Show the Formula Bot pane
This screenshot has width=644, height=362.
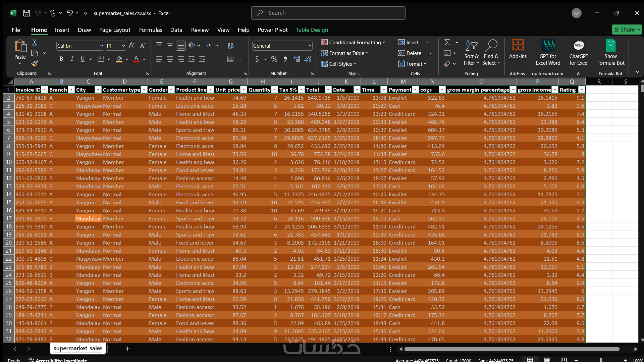click(x=610, y=53)
